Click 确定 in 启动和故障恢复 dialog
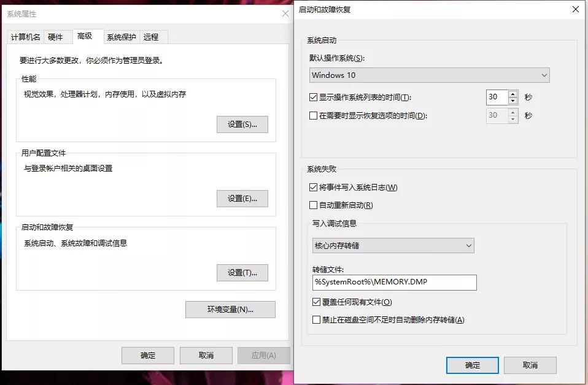The image size is (588, 385). pyautogui.click(x=471, y=365)
